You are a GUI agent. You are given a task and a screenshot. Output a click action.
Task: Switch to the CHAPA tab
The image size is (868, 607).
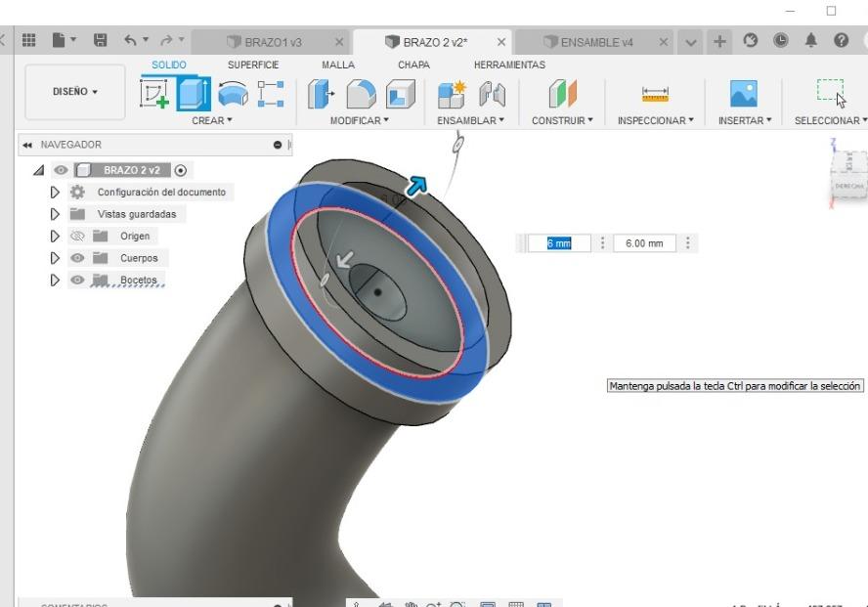(413, 65)
